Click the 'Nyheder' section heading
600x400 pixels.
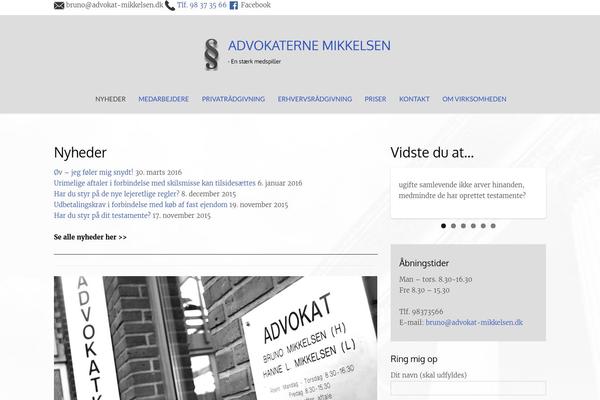[80, 152]
